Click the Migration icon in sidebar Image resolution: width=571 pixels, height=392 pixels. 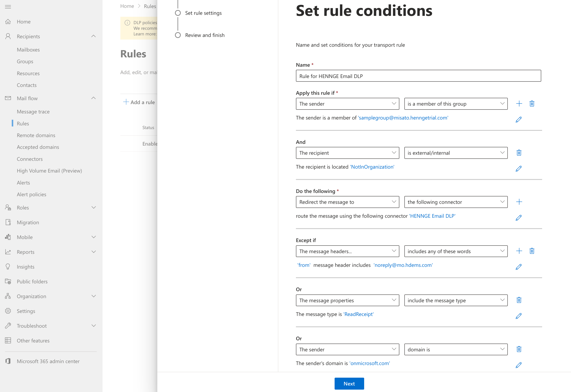pyautogui.click(x=8, y=222)
